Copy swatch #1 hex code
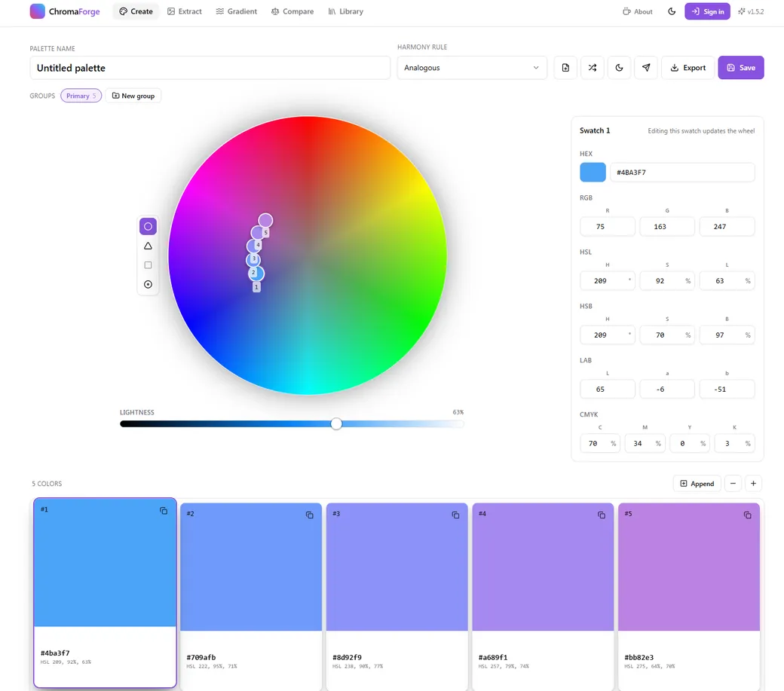The width and height of the screenshot is (784, 691). [164, 511]
